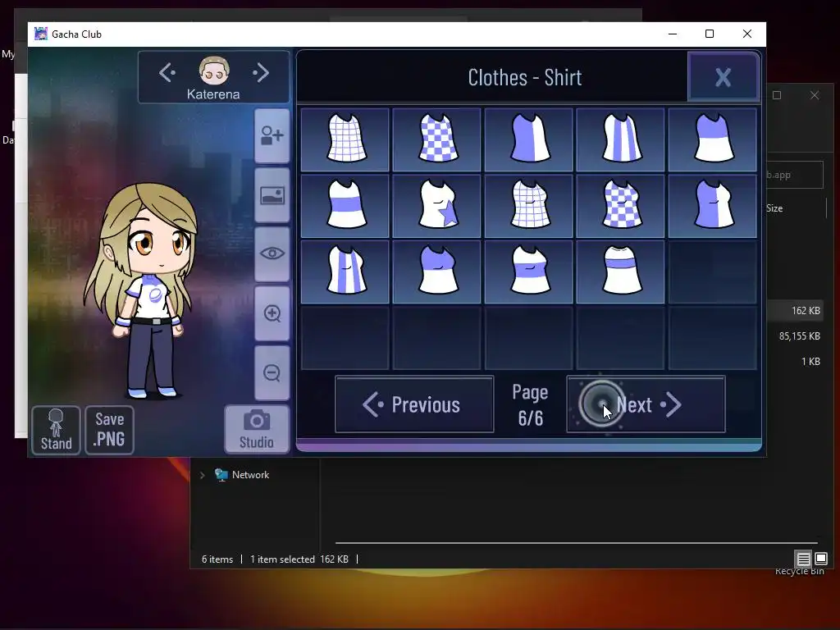Maximize the File Explorer window
The image size is (840, 630).
pyautogui.click(x=777, y=95)
